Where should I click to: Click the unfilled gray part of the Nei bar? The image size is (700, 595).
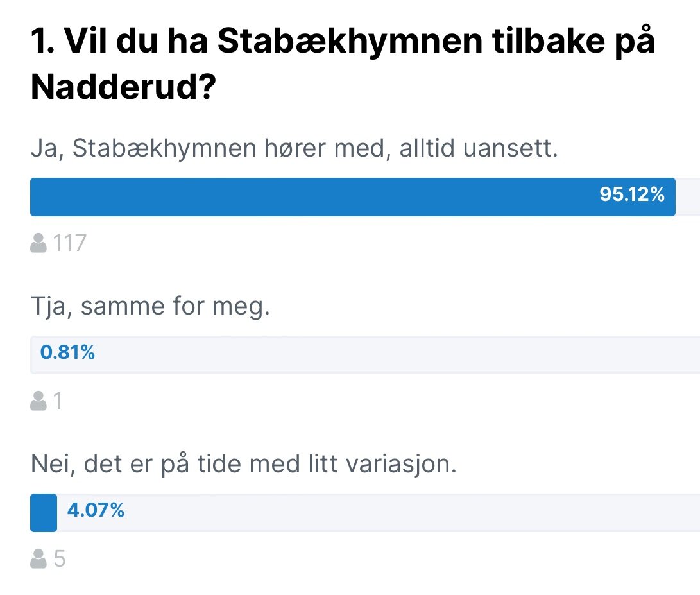coord(379,513)
